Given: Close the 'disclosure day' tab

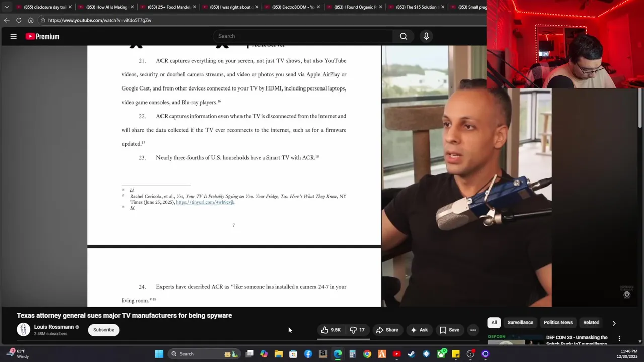Looking at the screenshot, I should pos(70,7).
